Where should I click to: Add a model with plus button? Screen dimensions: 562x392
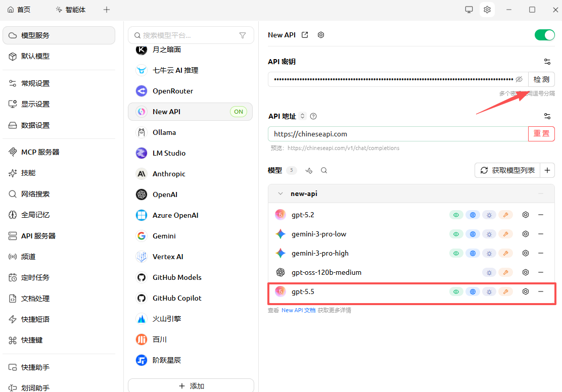click(x=547, y=170)
